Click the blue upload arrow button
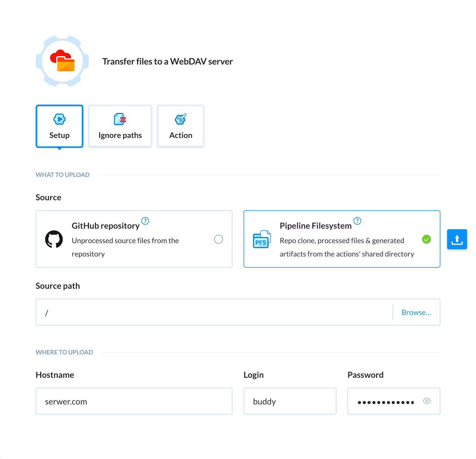476x459 pixels. (x=457, y=239)
